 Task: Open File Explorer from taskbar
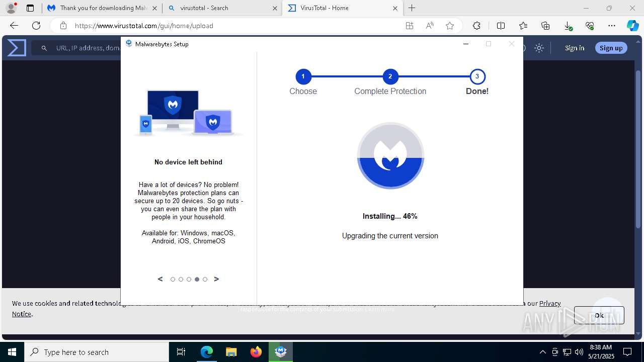(x=231, y=352)
